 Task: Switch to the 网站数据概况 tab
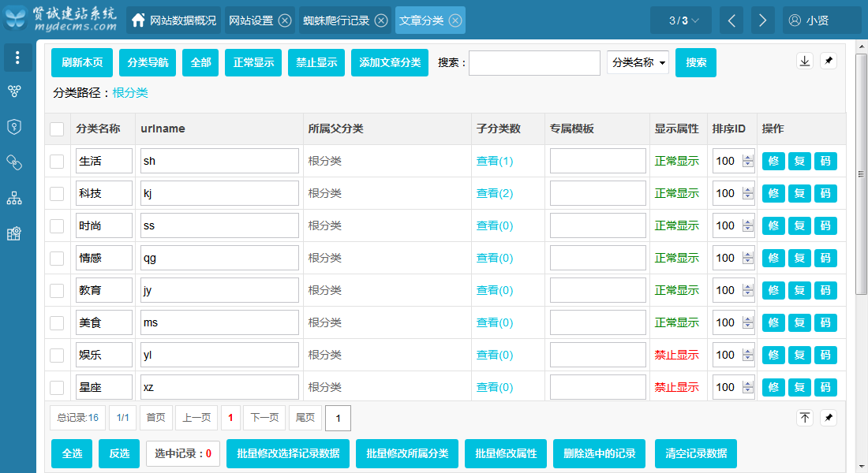(174, 20)
